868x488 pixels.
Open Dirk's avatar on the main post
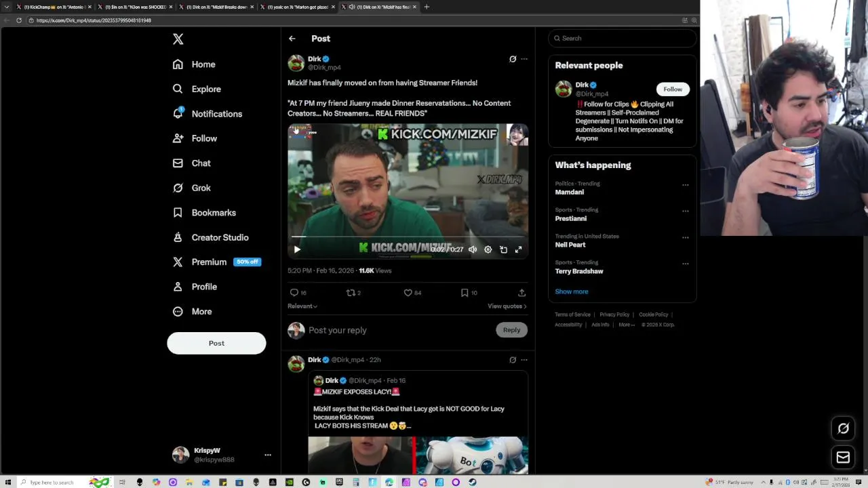[x=296, y=63]
